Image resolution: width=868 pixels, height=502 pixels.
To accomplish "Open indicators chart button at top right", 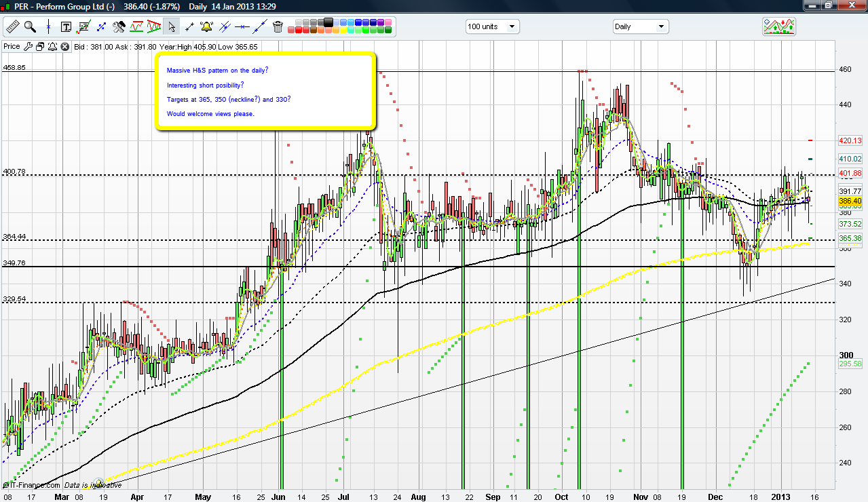I will click(779, 26).
